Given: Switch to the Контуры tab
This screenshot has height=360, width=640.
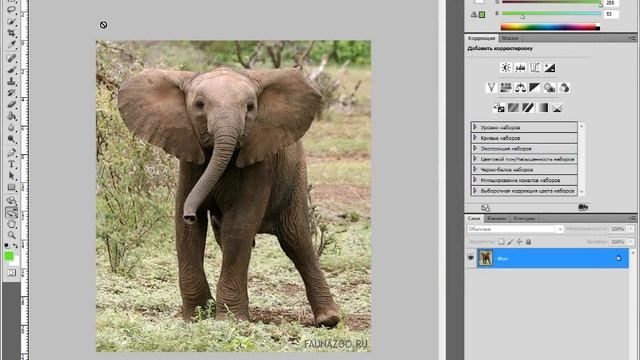Looking at the screenshot, I should coord(524,218).
